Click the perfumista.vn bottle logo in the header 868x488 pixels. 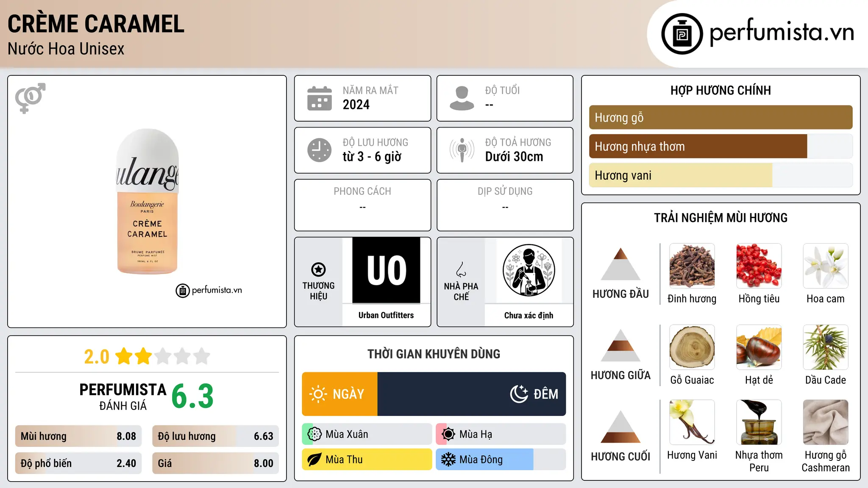[682, 34]
